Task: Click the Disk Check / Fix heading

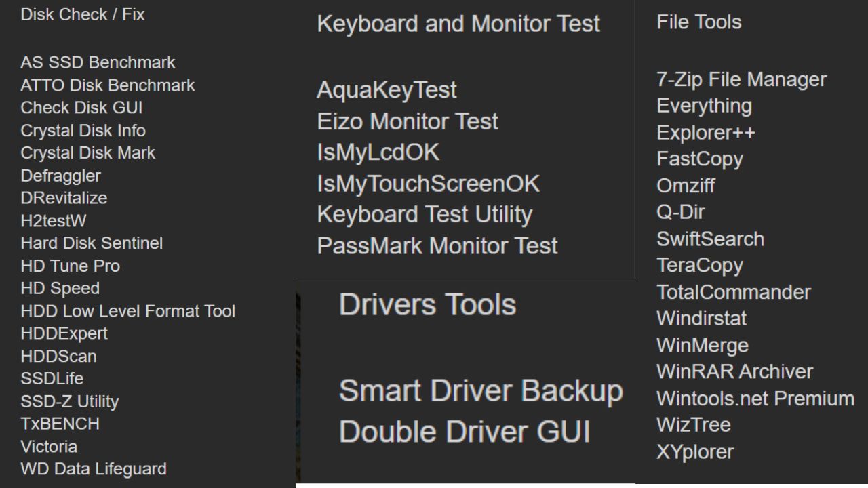Action: [83, 14]
